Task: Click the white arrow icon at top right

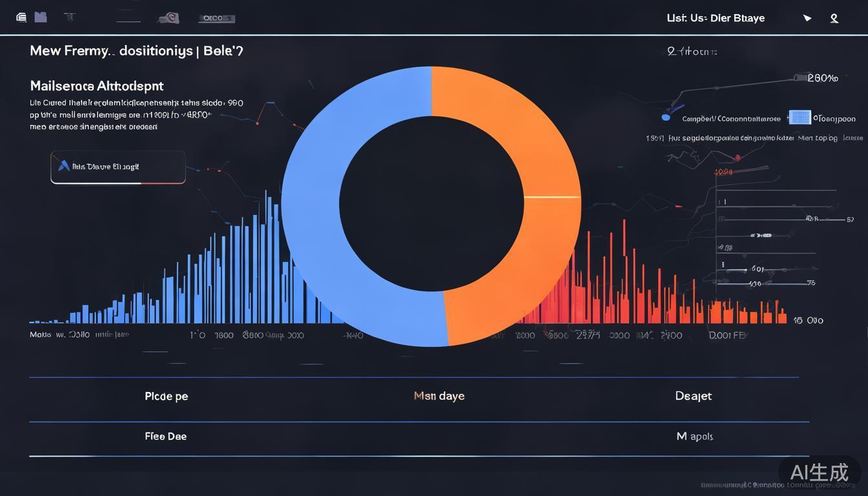Action: pyautogui.click(x=807, y=18)
